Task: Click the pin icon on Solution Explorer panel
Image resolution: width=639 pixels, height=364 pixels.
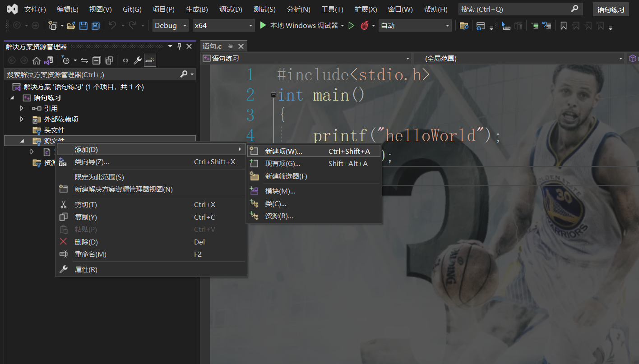Action: point(179,46)
